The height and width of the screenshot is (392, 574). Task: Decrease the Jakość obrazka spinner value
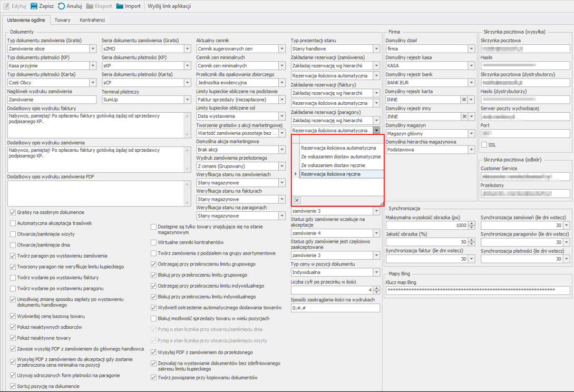471,244
